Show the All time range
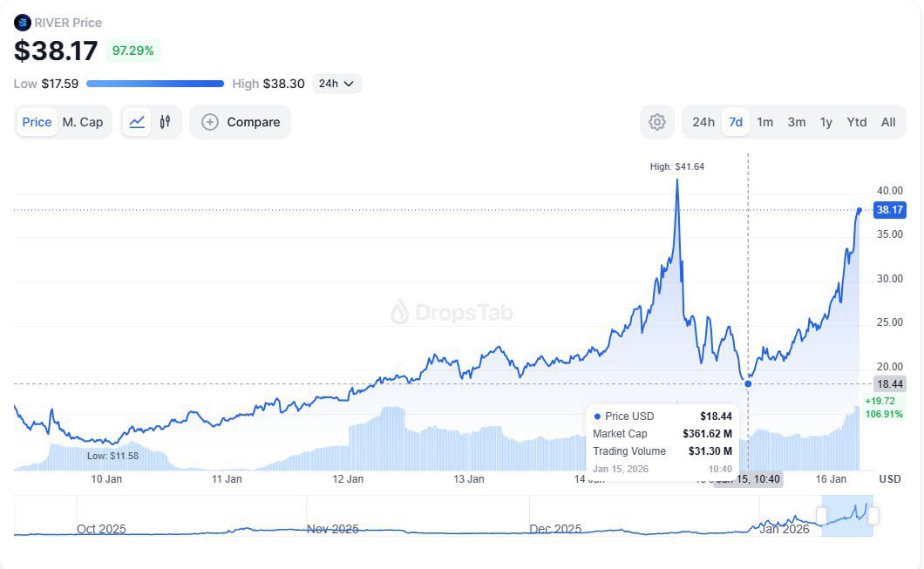Screen dimensions: 924x569 [887, 122]
